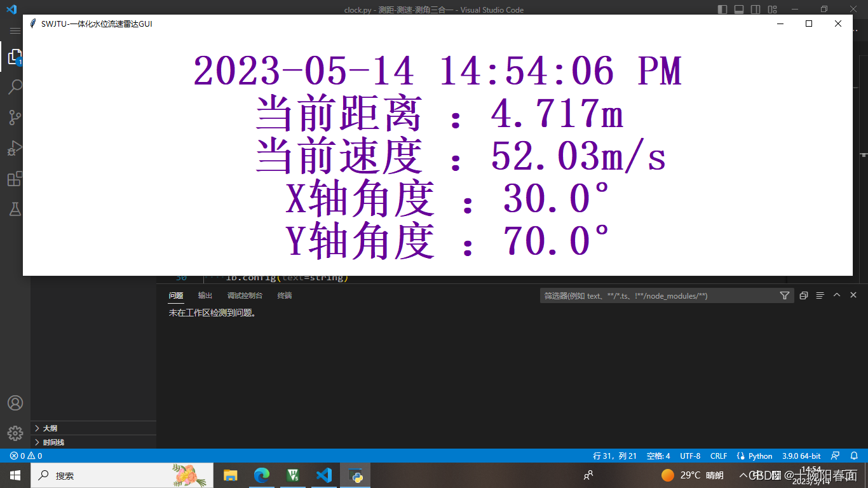Image resolution: width=868 pixels, height=488 pixels.
Task: Expand the 时间线 (Timeline) section
Action: point(51,442)
